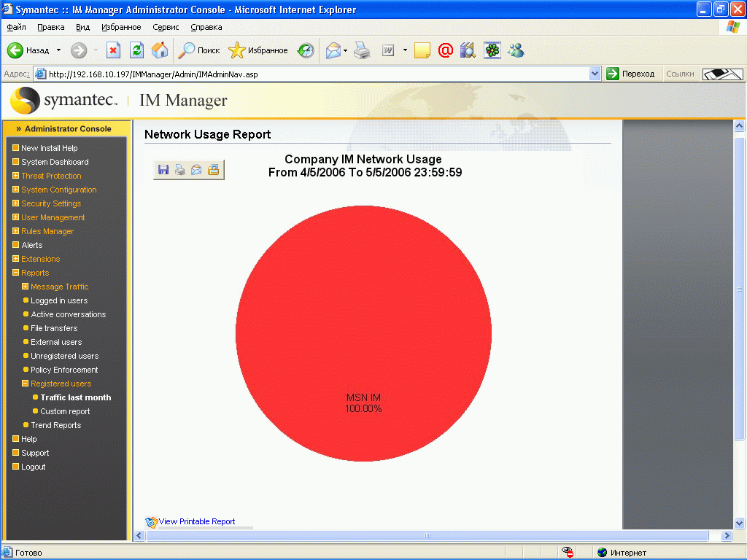Open the View Printable Report link
Viewport: 747px width, 560px height.
pyautogui.click(x=197, y=521)
